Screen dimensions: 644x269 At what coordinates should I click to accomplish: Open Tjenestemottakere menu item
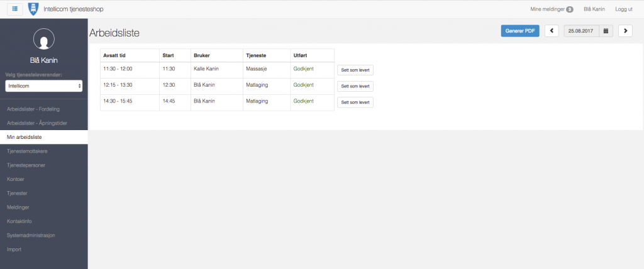point(44,151)
